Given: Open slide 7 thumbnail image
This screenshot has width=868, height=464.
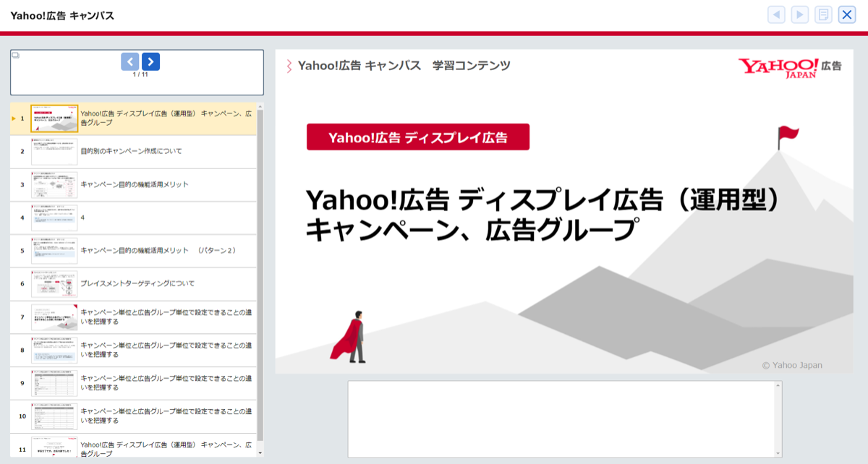Looking at the screenshot, I should [x=54, y=317].
